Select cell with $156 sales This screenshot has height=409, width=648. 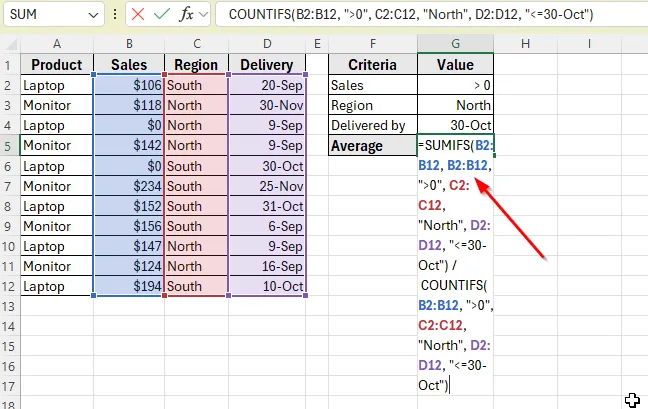129,226
